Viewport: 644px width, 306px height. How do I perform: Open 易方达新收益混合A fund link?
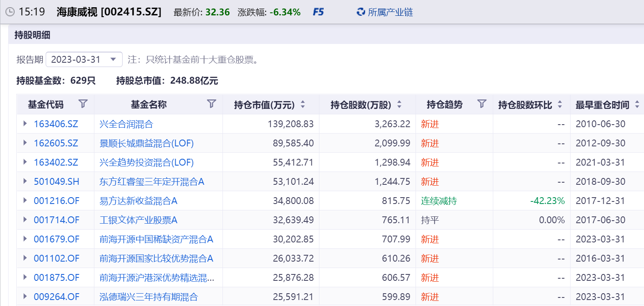pos(138,201)
